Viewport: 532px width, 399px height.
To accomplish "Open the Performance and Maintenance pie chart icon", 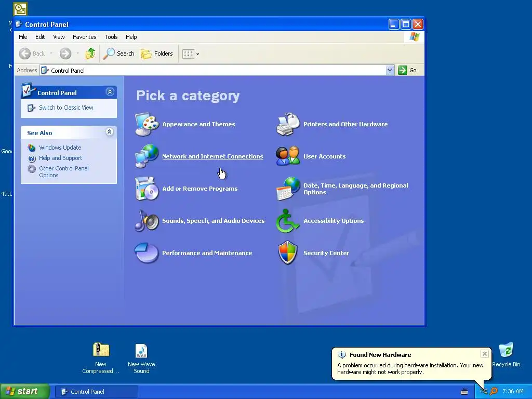I will (147, 253).
